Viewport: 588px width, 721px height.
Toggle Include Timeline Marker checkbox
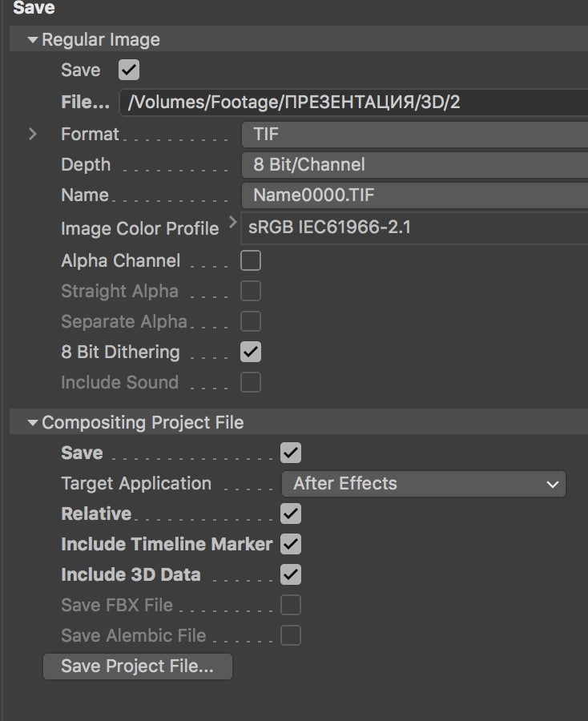pyautogui.click(x=291, y=544)
